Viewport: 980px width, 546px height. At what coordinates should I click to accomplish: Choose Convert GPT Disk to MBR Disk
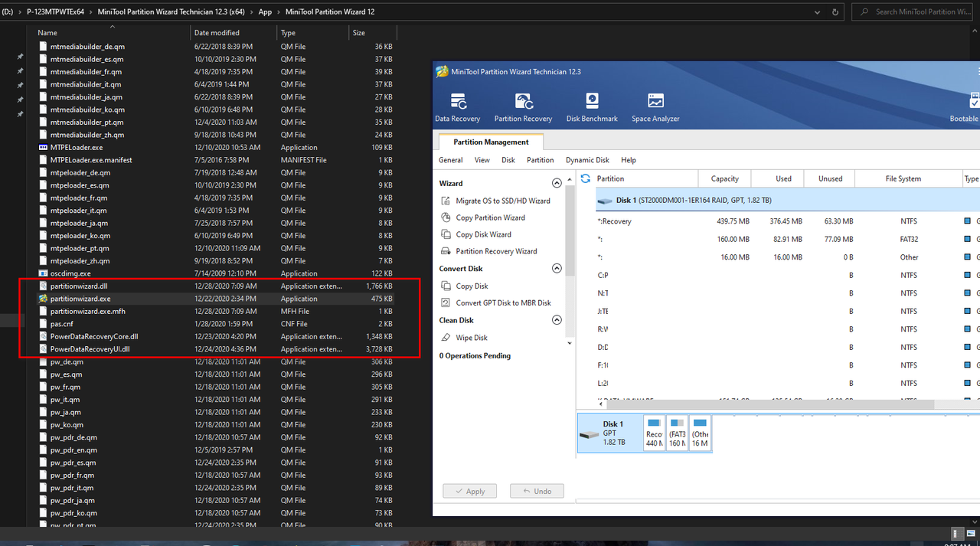point(496,302)
